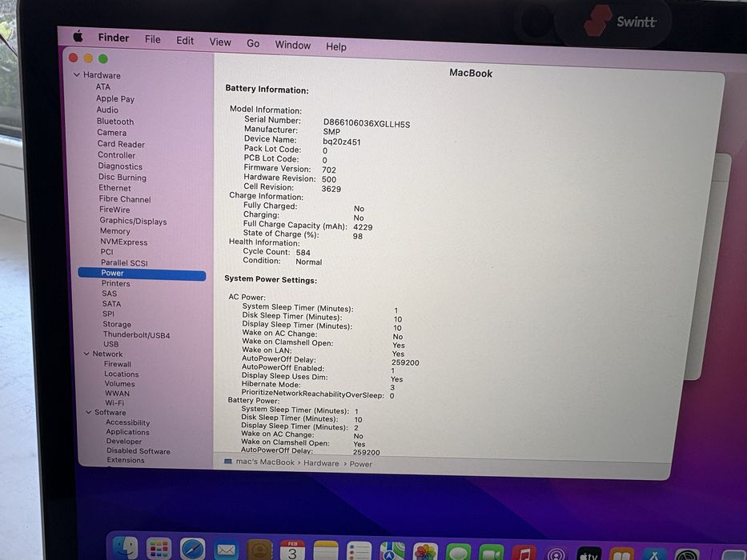Click serial number D866106036XGLLH5S

367,124
